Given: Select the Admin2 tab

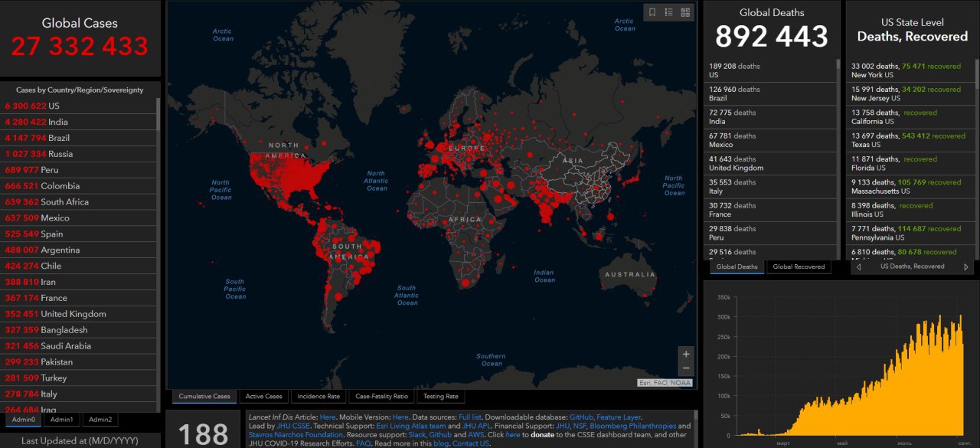Looking at the screenshot, I should (100, 420).
